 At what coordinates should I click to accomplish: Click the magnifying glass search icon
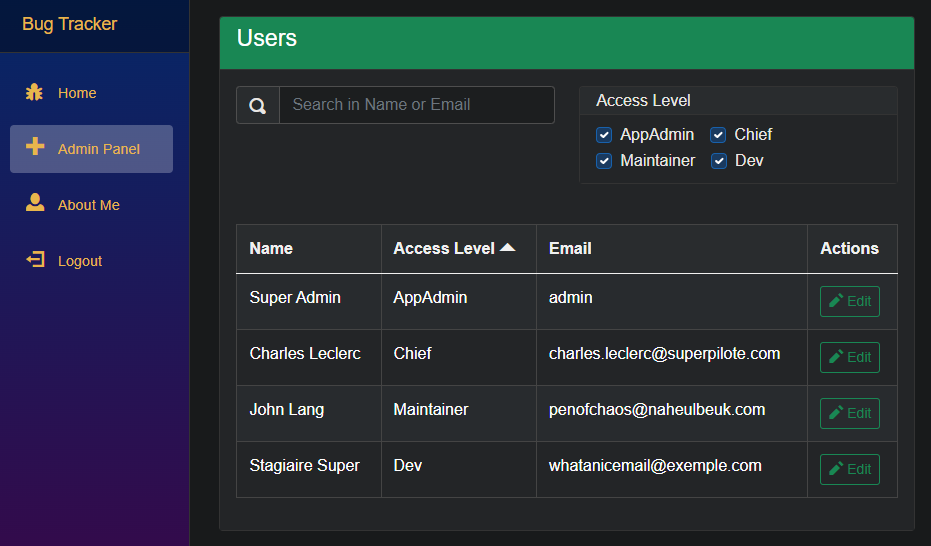258,106
